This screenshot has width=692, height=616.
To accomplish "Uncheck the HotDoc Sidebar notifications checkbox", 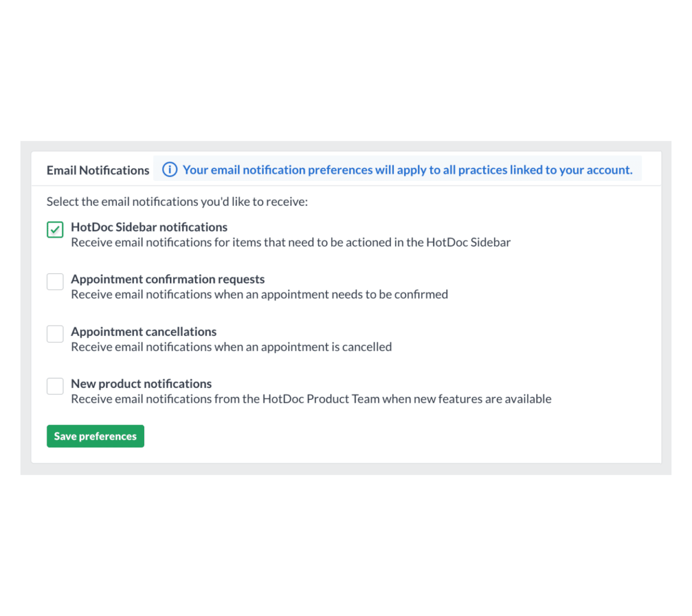I will [x=55, y=229].
